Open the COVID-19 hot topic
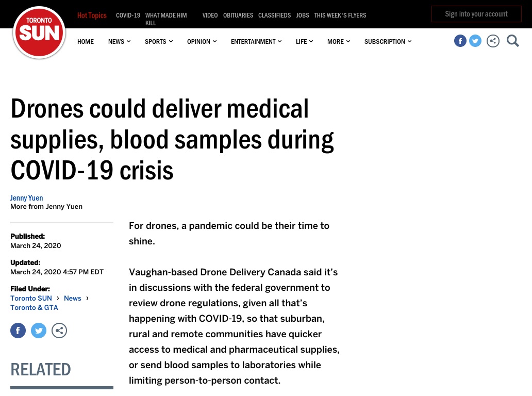 [x=128, y=15]
